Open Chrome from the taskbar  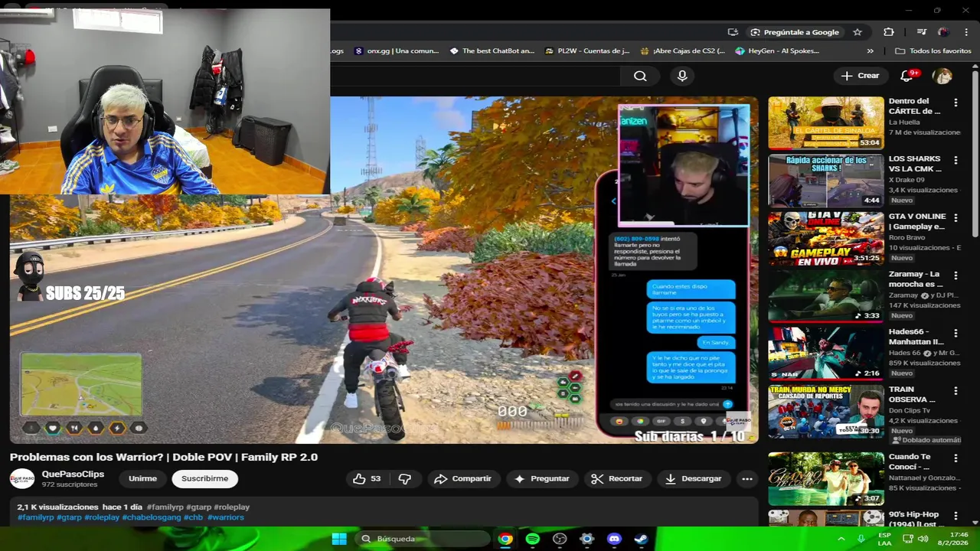pos(505,539)
